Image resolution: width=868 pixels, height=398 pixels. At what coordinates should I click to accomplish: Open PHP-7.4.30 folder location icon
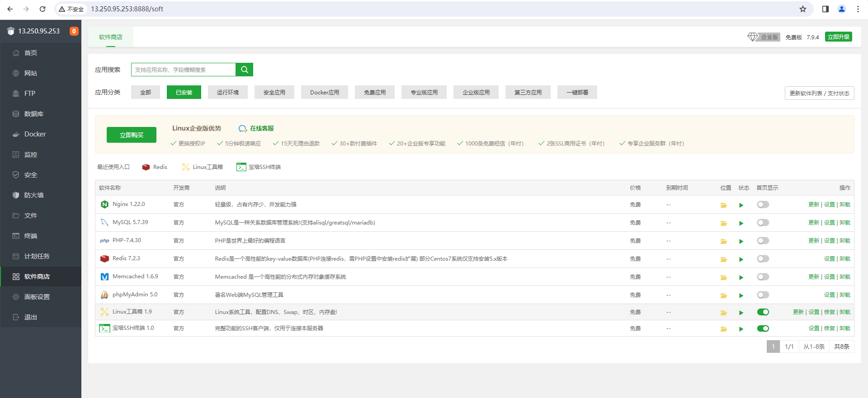click(x=723, y=241)
